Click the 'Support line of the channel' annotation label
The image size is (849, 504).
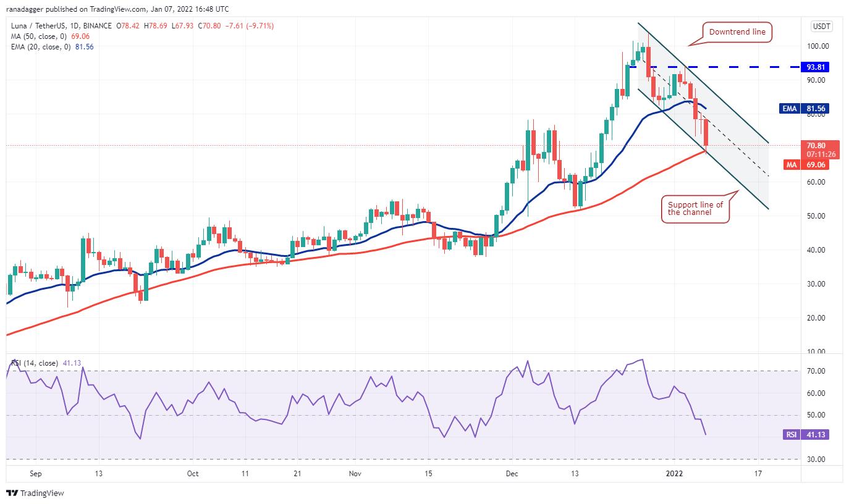[x=696, y=209]
